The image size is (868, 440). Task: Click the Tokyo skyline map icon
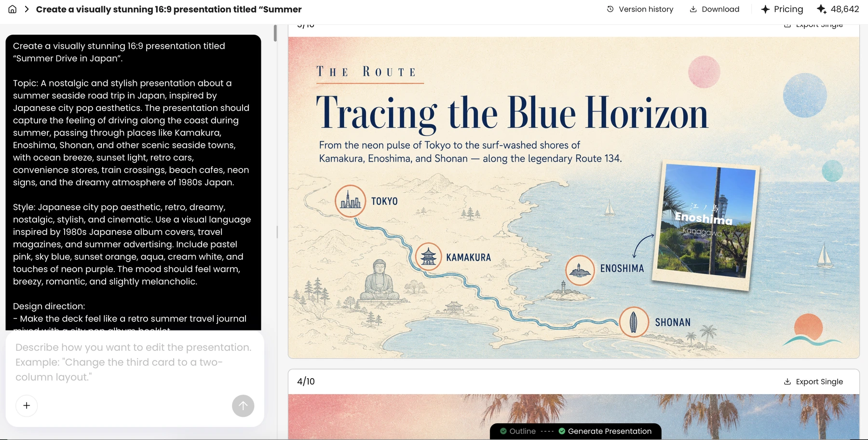pos(351,201)
